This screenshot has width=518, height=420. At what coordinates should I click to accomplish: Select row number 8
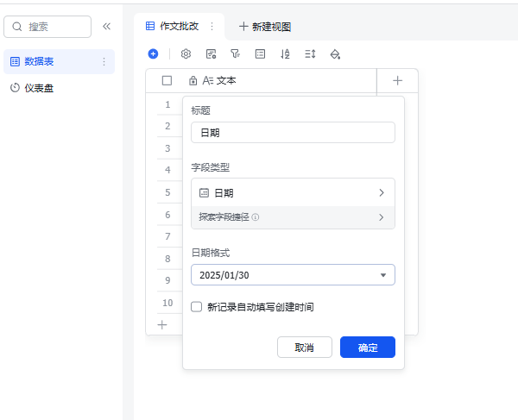point(167,259)
